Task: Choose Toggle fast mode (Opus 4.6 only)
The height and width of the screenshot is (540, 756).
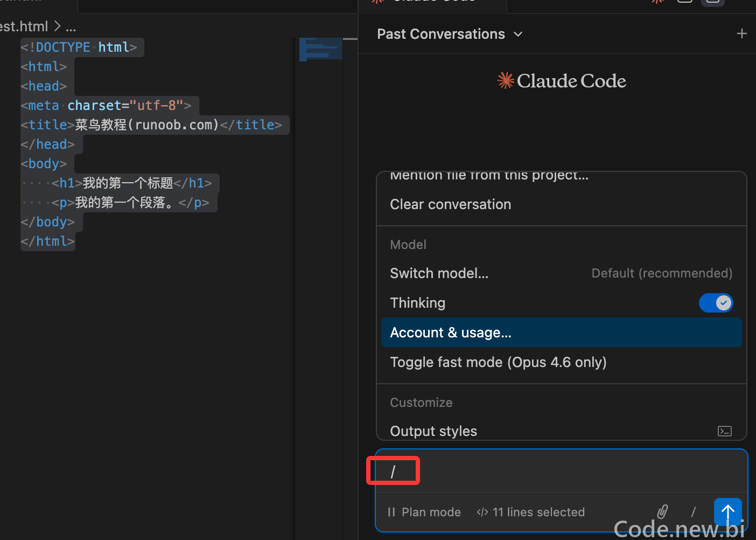Action: point(561,362)
